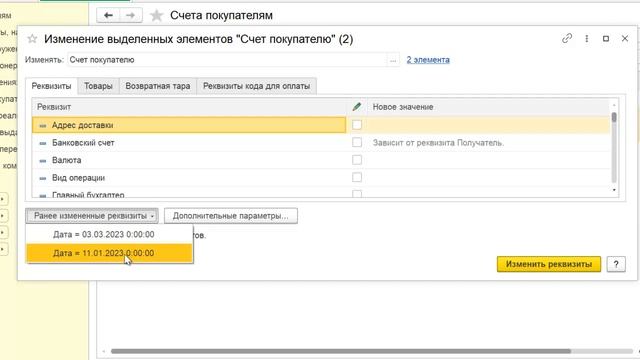
Task: Open the 2 элемента link
Action: [428, 60]
